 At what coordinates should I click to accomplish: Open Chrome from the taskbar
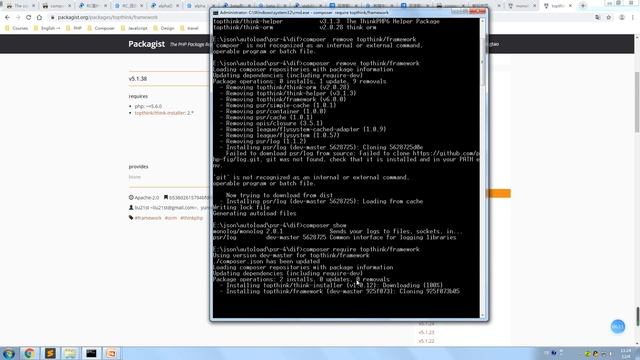coord(29,353)
